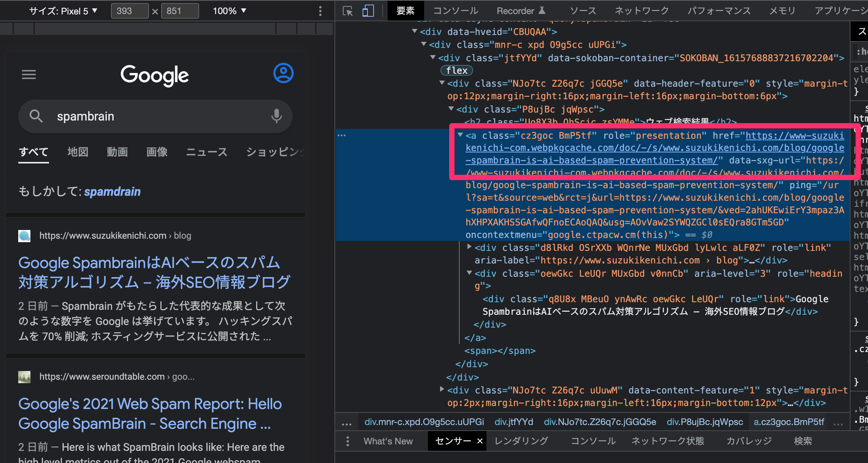
Task: Click the Google logo
Action: click(x=155, y=75)
